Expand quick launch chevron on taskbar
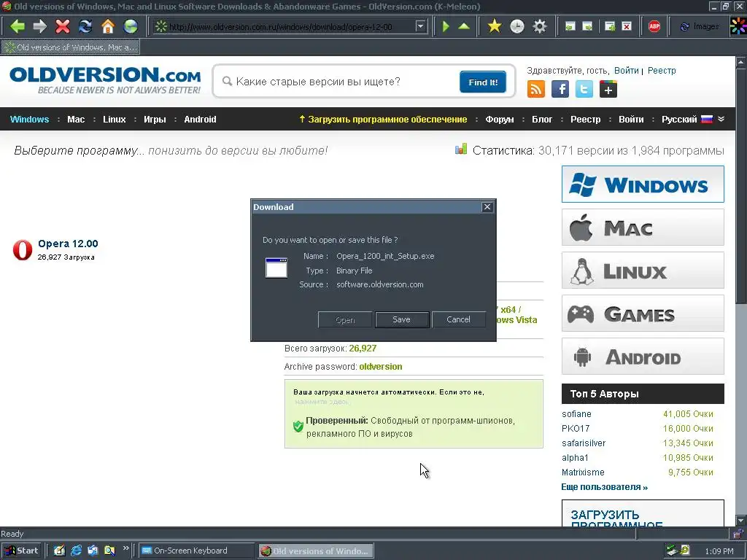 point(125,548)
